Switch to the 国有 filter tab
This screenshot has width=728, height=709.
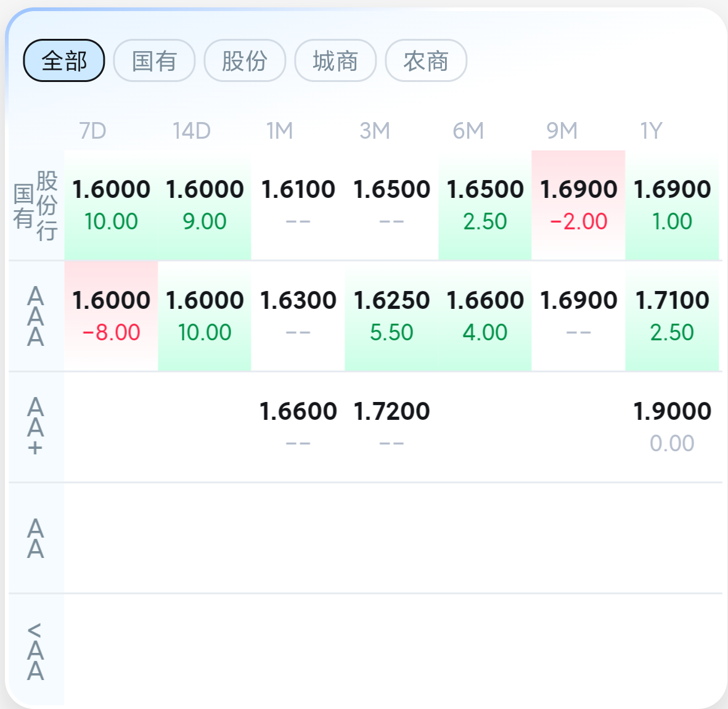154,60
